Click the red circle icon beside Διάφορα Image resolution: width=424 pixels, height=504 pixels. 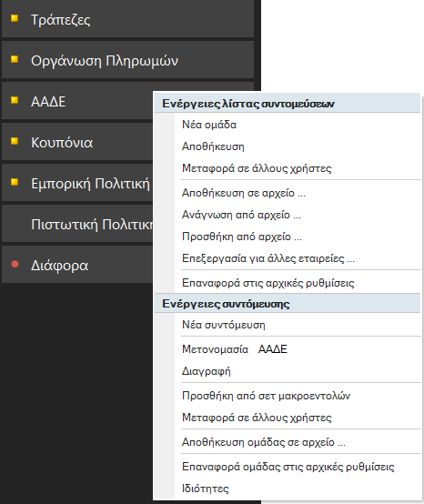(x=15, y=264)
